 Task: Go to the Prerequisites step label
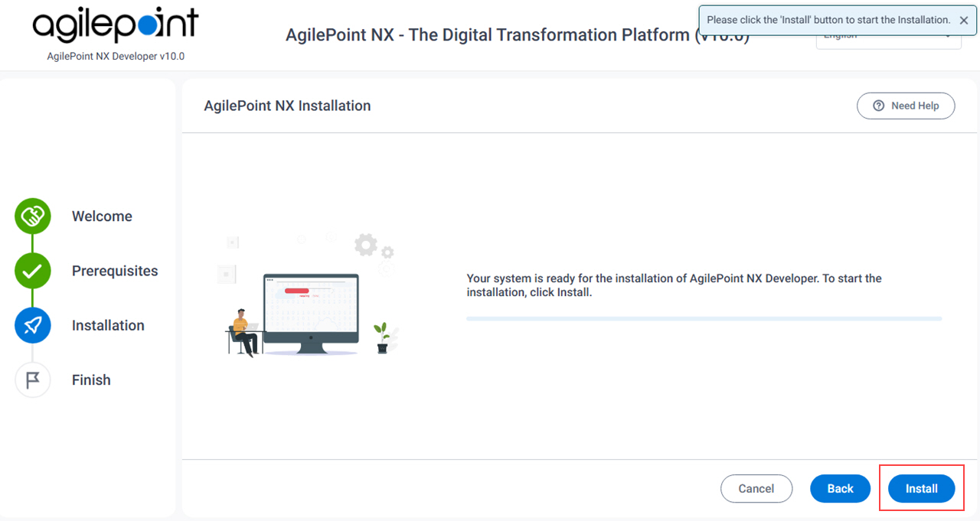coord(115,271)
